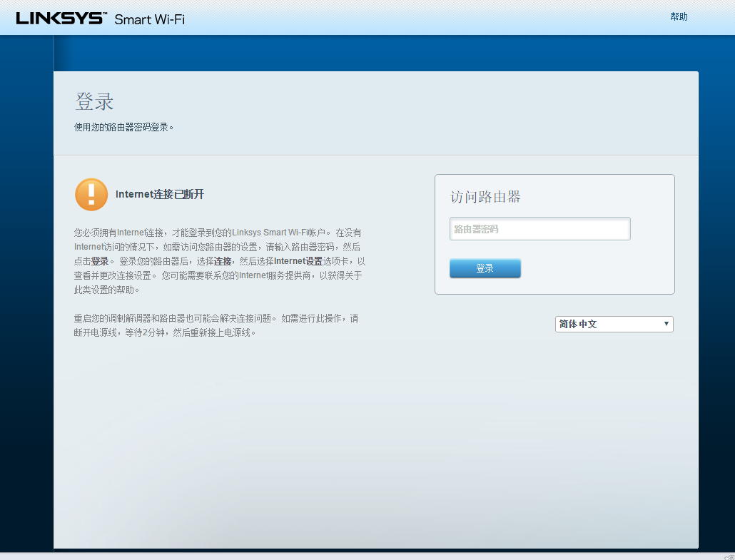This screenshot has width=735, height=560.
Task: Click the Internet连接已断开 message
Action: click(x=160, y=194)
